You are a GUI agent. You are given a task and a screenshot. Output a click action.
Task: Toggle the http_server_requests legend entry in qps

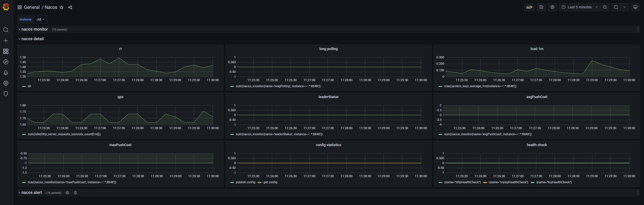(x=64, y=134)
